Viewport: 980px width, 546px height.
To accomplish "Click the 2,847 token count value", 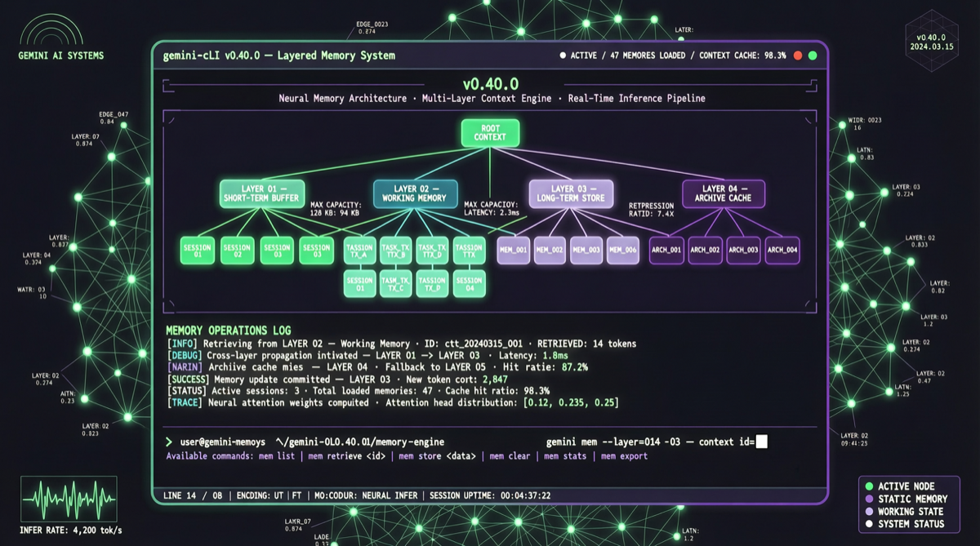I will (495, 380).
